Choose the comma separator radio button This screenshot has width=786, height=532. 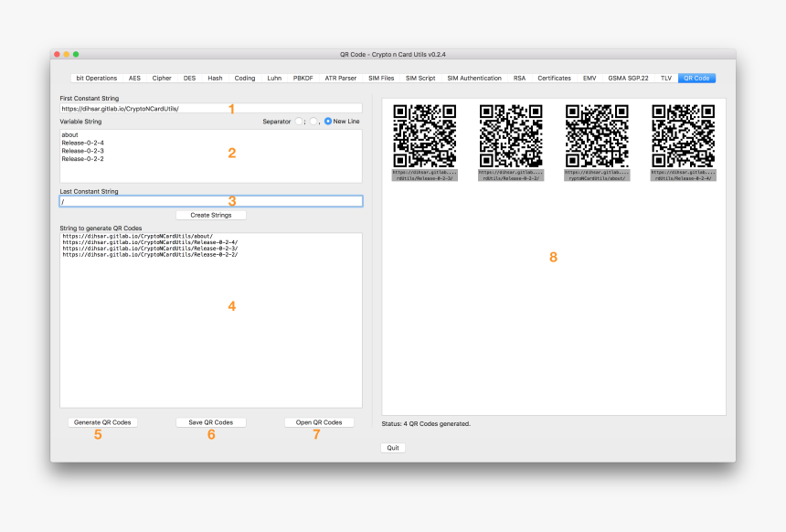[x=313, y=122]
